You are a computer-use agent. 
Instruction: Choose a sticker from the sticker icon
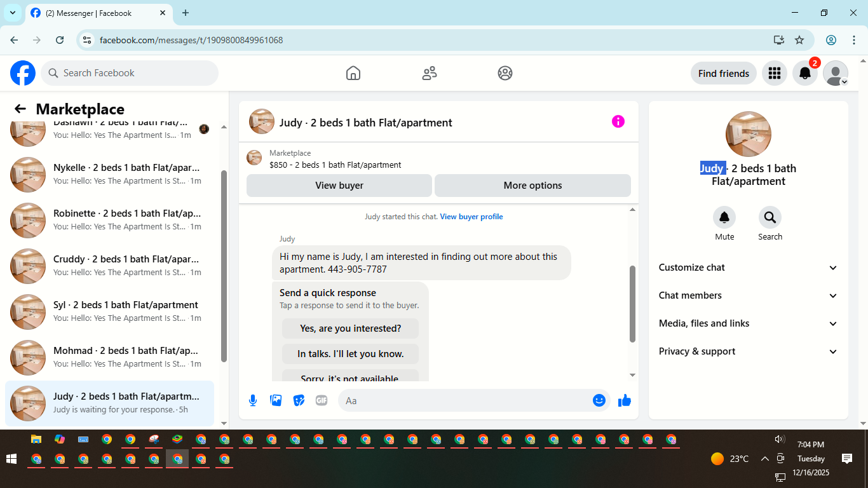pos(299,400)
